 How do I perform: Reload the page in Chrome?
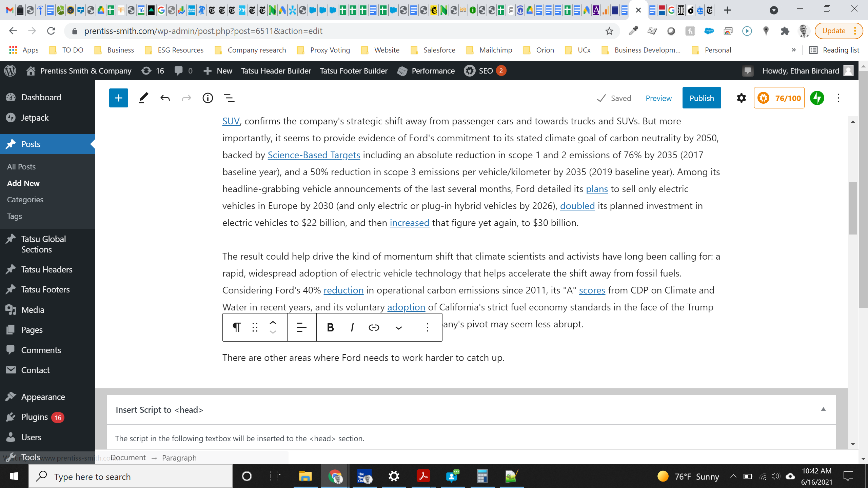(x=51, y=31)
